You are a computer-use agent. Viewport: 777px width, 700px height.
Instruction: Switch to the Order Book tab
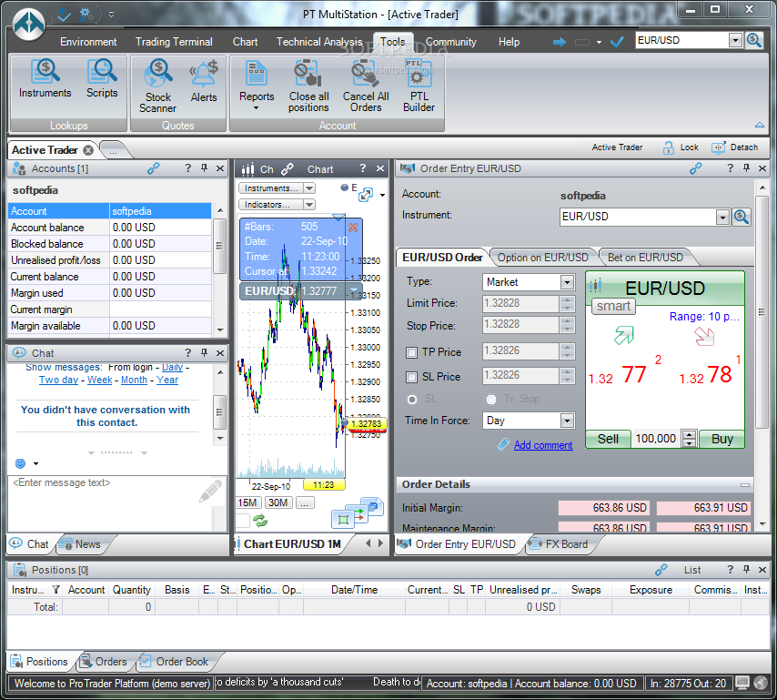[174, 662]
